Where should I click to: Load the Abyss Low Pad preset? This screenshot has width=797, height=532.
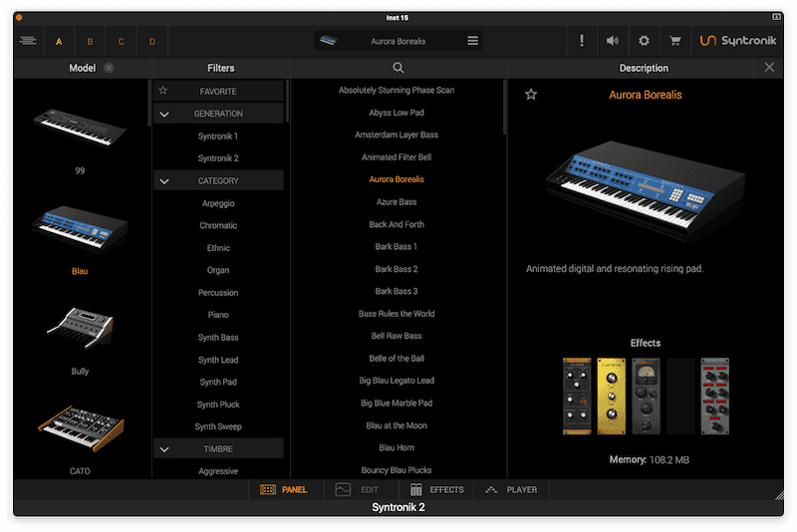(397, 113)
